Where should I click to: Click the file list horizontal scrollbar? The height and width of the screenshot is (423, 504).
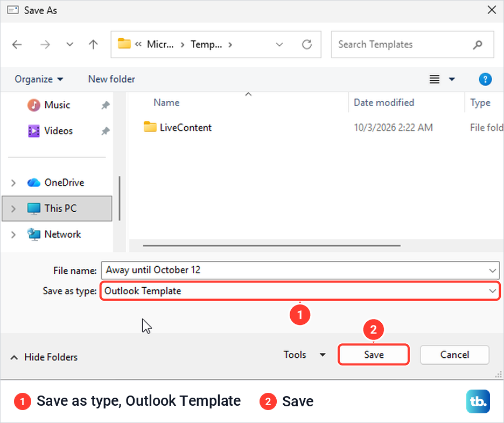(271, 245)
